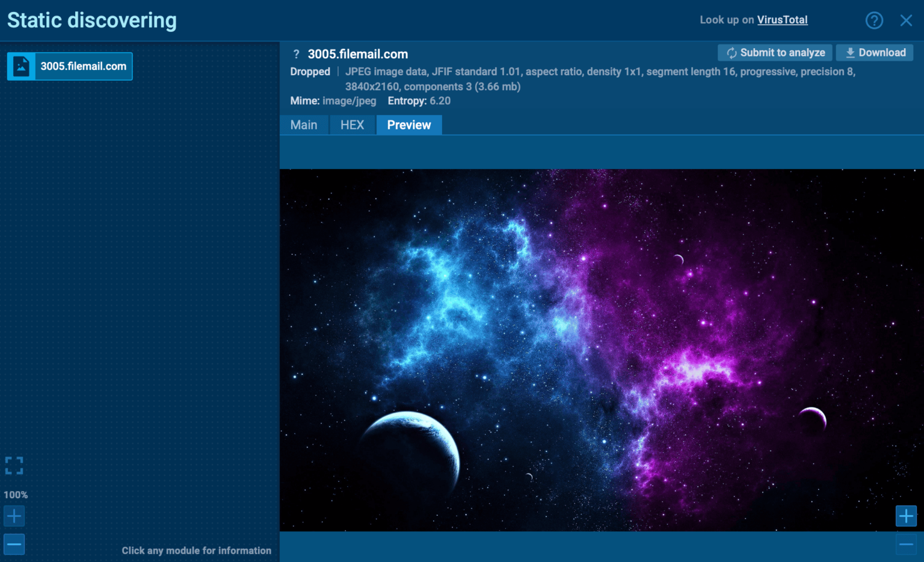Click the image file icon on the module
The height and width of the screenshot is (562, 924).
tap(21, 66)
